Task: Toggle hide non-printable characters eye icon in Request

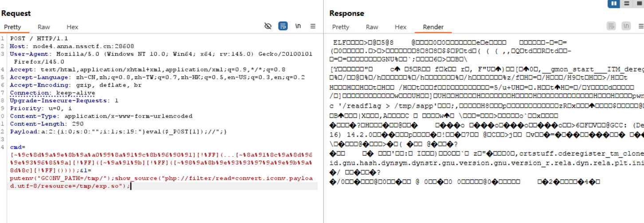Action: (x=268, y=26)
